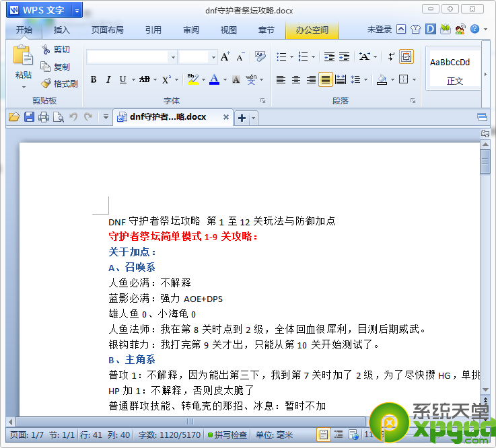Image resolution: width=496 pixels, height=448 pixels.
Task: Copy selection using the 复制 button
Action: coord(56,67)
